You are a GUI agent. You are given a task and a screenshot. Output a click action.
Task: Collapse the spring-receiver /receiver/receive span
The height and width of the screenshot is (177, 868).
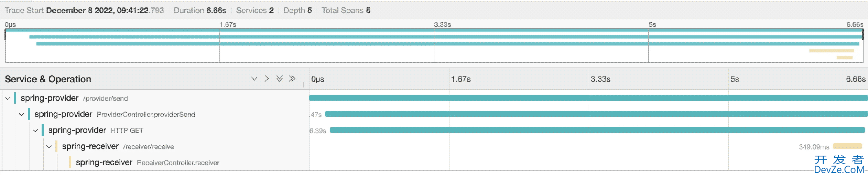(49, 147)
